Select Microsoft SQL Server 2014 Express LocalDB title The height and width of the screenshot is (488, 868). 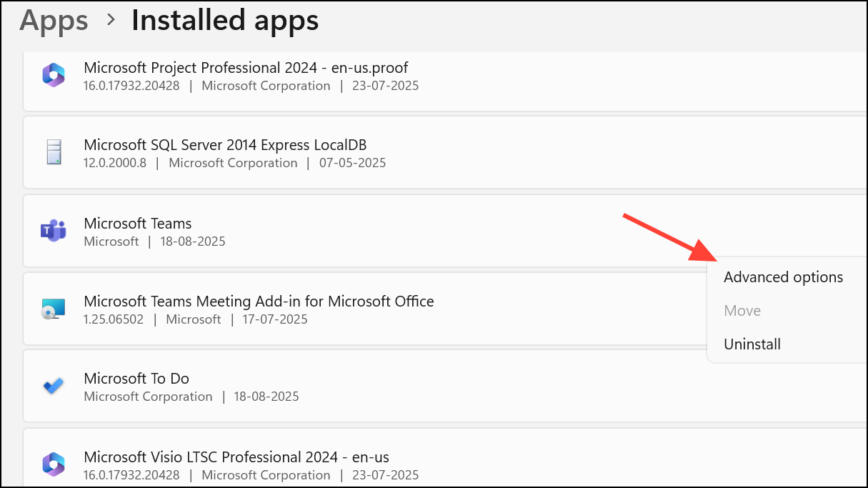coord(225,145)
